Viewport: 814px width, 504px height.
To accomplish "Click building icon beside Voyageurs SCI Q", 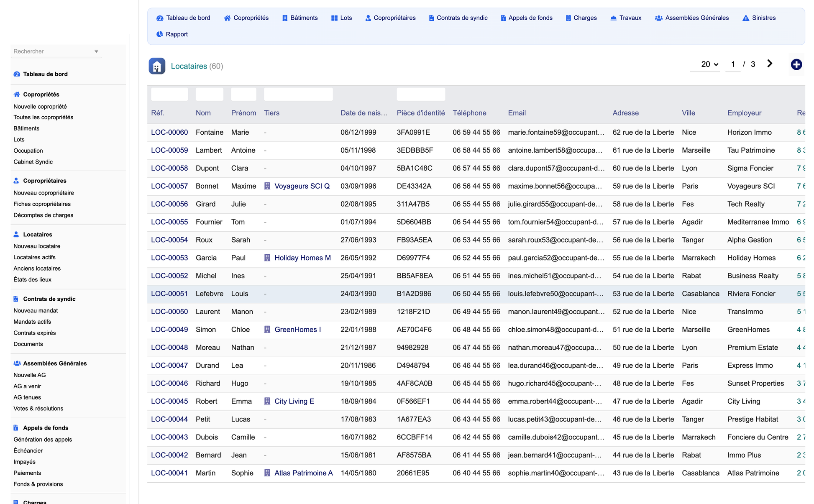I will (x=267, y=186).
